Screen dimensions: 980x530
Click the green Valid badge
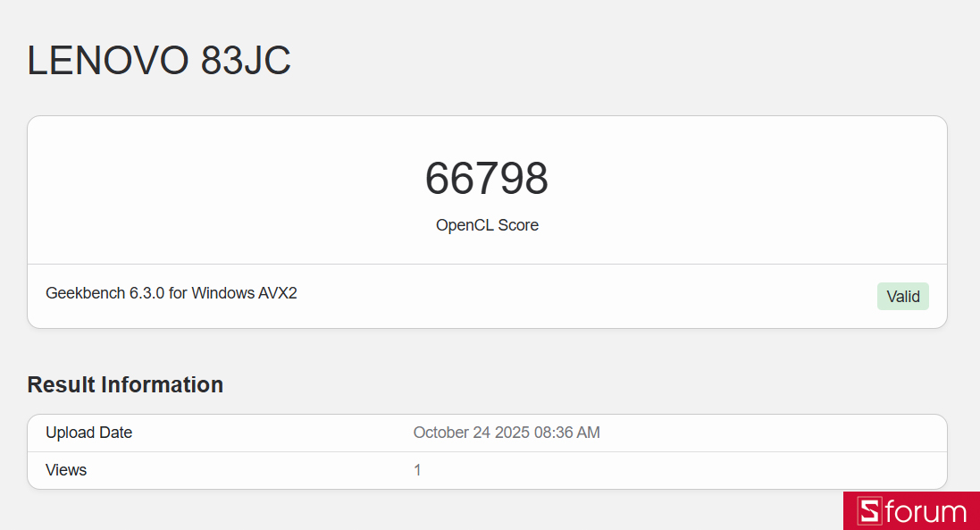[902, 297]
